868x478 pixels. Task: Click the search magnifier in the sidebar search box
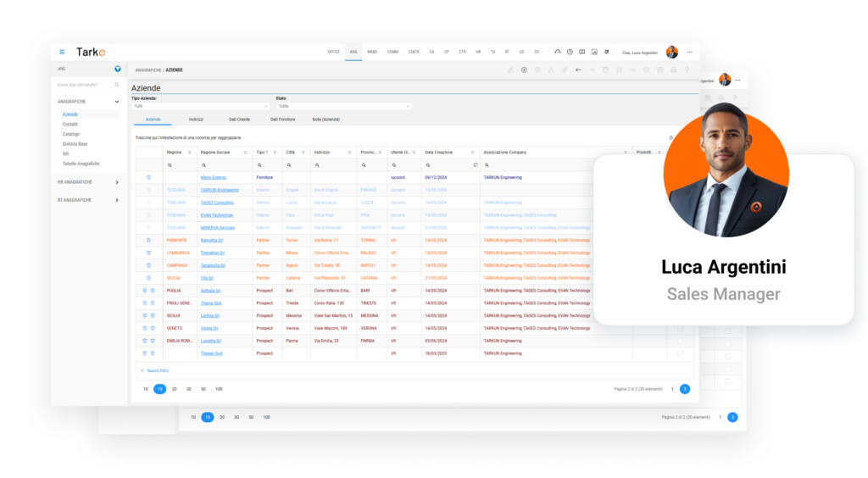click(117, 85)
